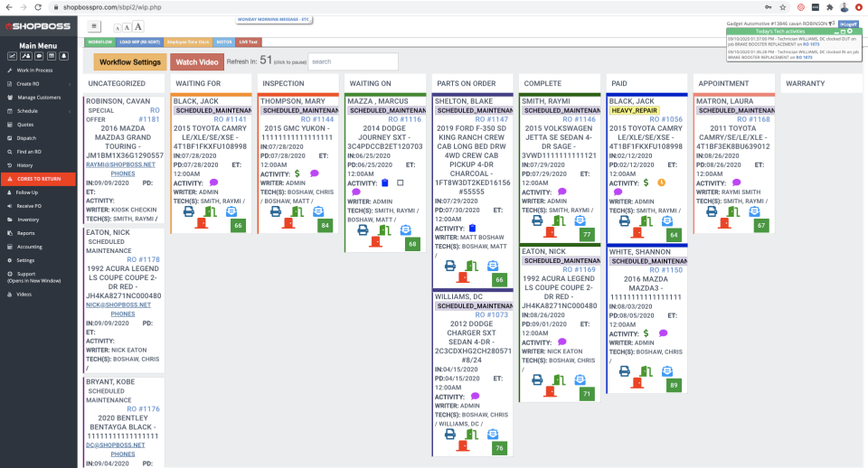Click blue clipboard icon on RO #1147 card

472,228
